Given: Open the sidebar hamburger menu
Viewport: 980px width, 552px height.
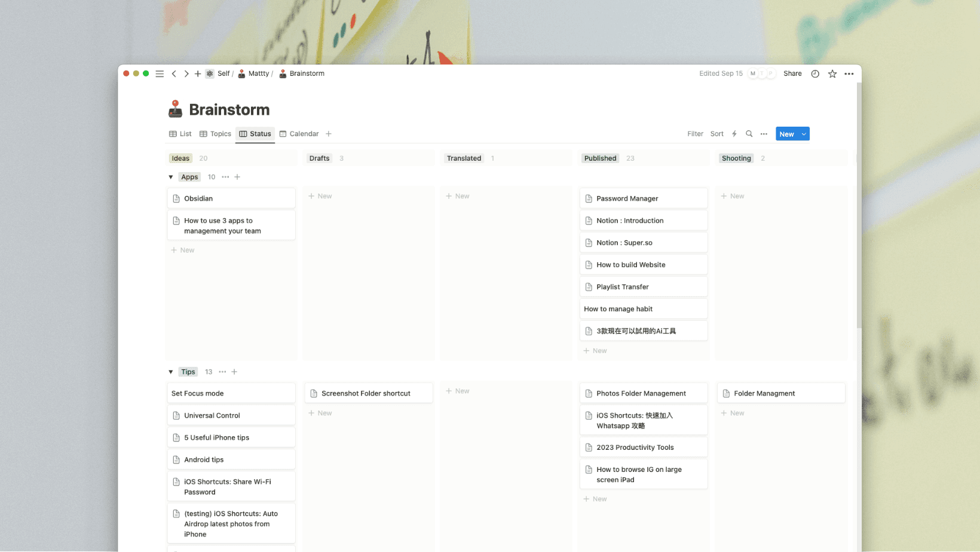Looking at the screenshot, I should [x=160, y=73].
